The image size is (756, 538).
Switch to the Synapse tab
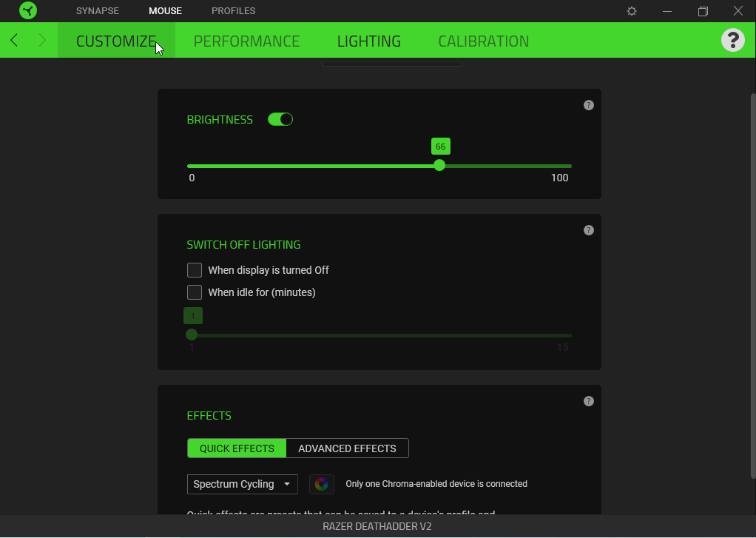98,10
